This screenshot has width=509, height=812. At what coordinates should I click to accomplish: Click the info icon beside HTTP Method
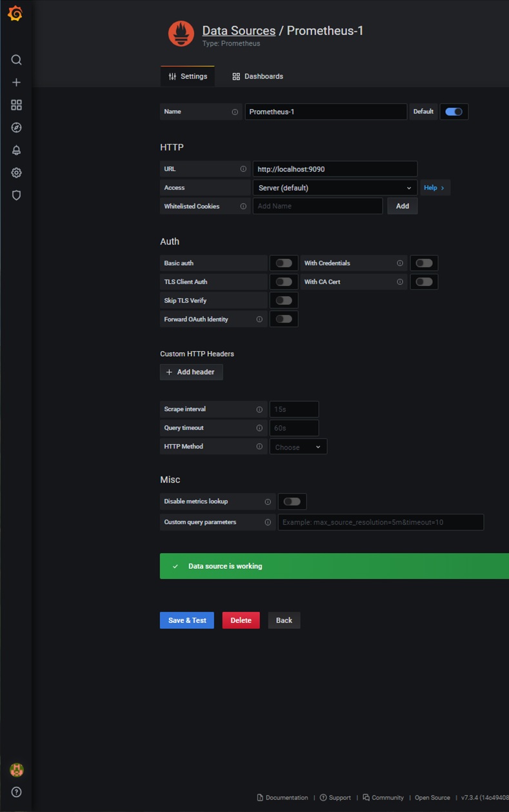point(259,447)
